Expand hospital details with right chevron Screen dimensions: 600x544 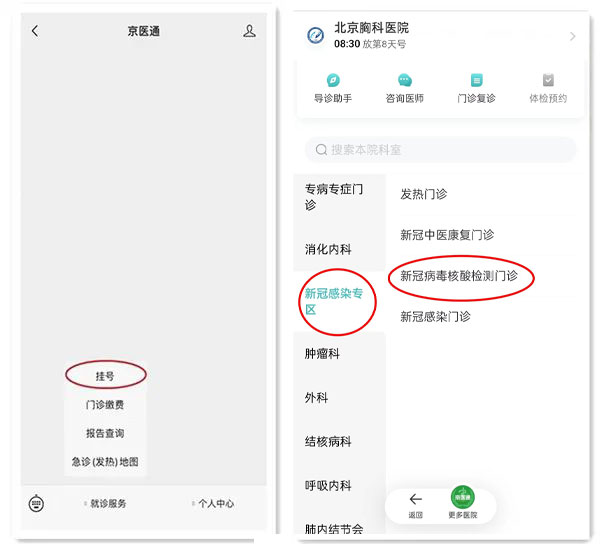pyautogui.click(x=572, y=37)
